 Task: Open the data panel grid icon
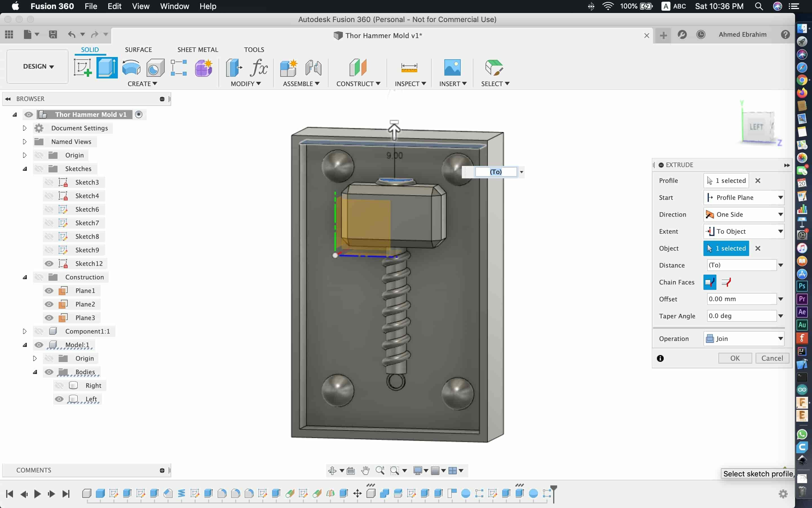pos(9,34)
